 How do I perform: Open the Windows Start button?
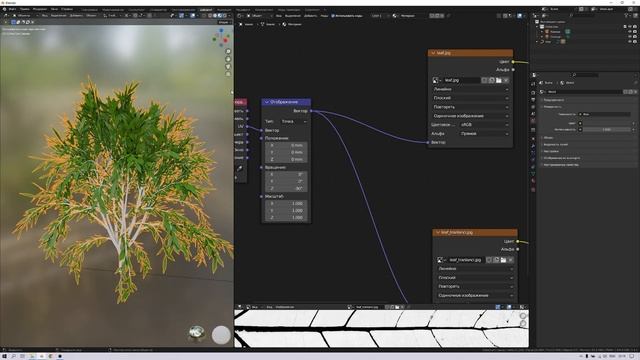point(4,356)
